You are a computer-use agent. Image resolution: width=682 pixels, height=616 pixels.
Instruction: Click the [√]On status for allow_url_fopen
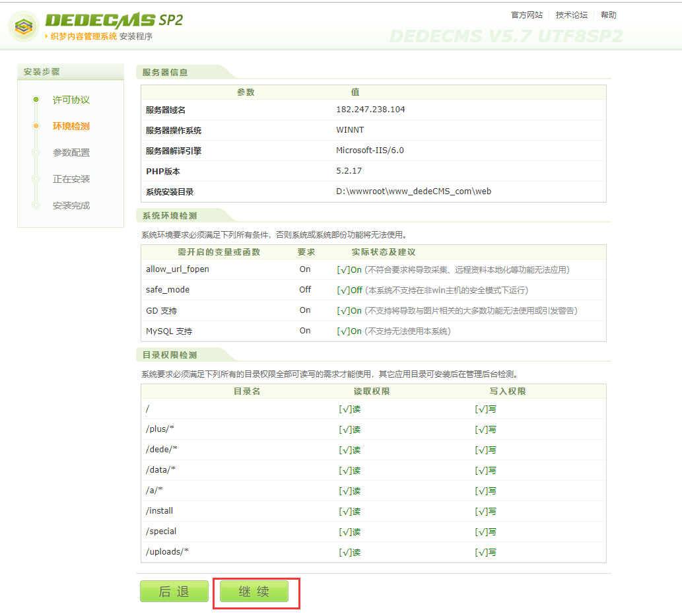coord(349,270)
